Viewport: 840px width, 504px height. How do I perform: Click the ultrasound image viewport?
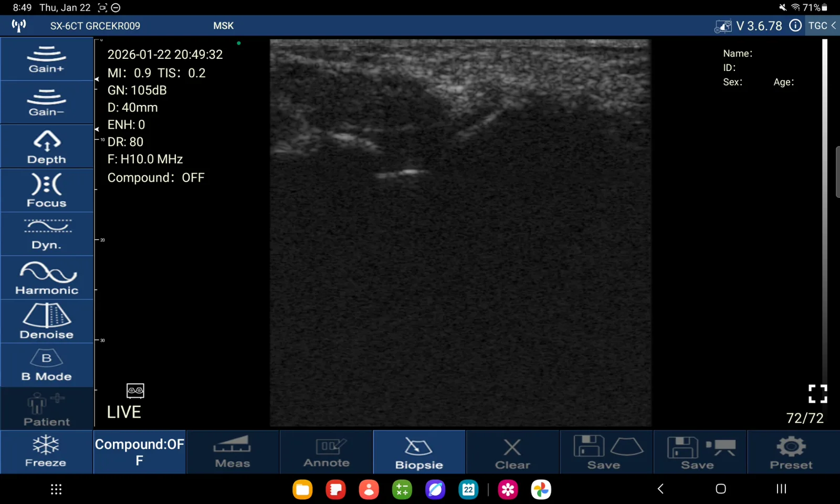(460, 233)
